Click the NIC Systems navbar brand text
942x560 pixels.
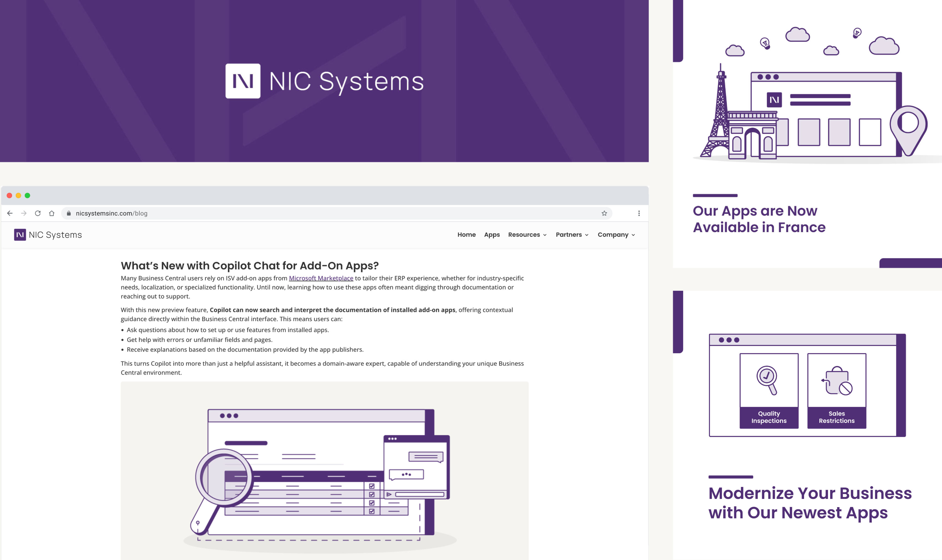55,235
